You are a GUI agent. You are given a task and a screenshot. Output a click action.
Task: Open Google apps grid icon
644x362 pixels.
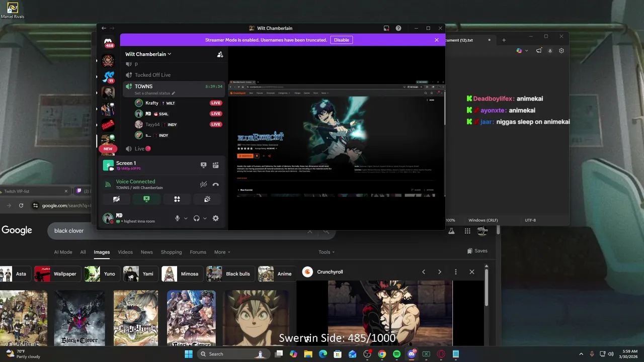(467, 231)
